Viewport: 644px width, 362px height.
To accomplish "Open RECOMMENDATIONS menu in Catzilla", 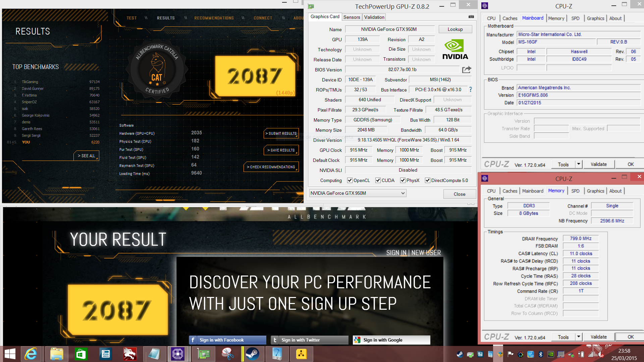I will [x=214, y=18].
